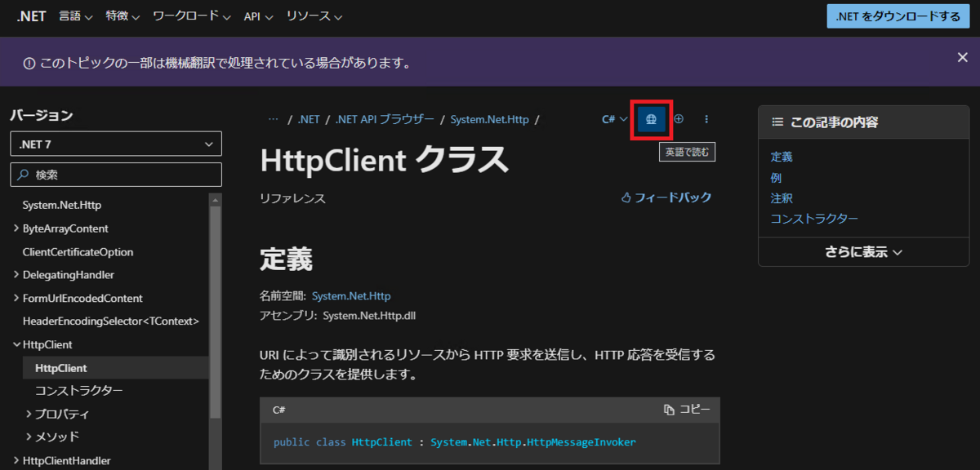Click the System.Net.Http breadcrumb link

pyautogui.click(x=489, y=119)
